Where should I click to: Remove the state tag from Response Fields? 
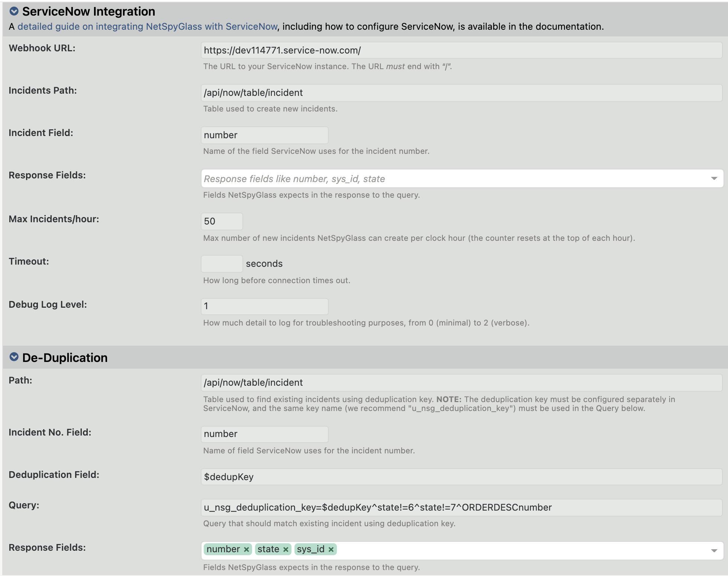[x=286, y=549]
